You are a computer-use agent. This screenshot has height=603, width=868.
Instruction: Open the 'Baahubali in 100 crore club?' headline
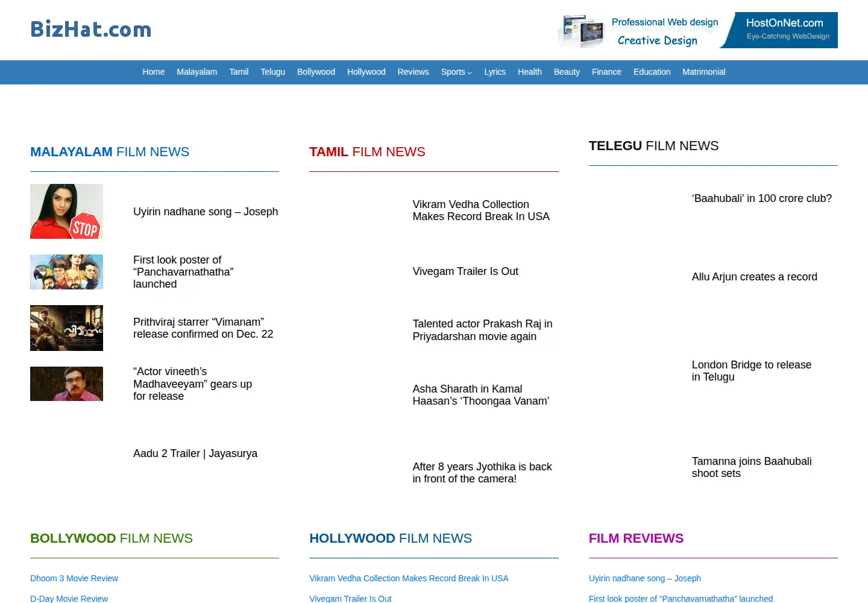tap(762, 198)
